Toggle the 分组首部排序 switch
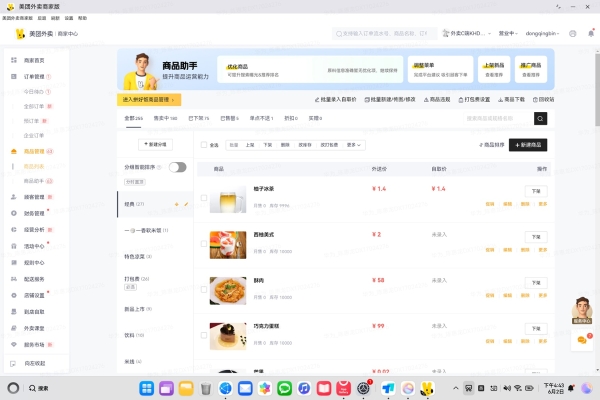Viewport: 600px width, 400px height. (x=178, y=167)
